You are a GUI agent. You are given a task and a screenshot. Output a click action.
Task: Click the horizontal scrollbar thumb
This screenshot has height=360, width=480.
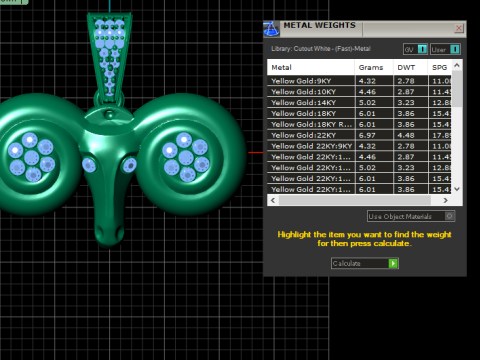point(355,200)
